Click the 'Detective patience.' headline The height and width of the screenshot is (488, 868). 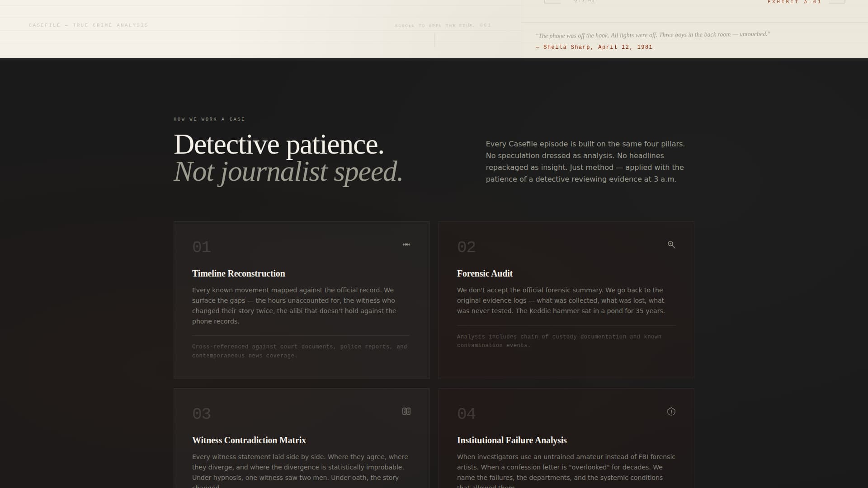(x=279, y=145)
